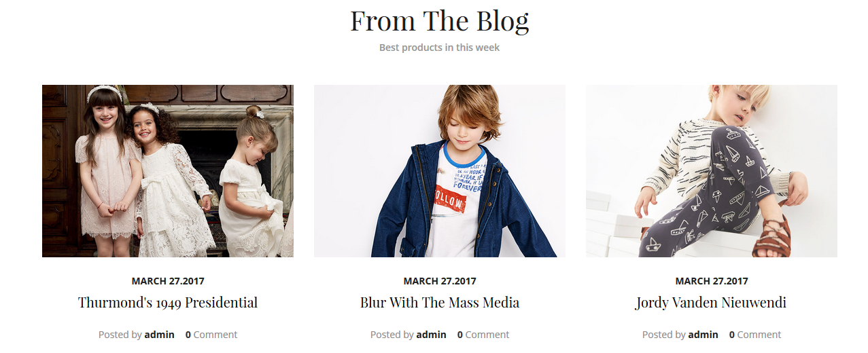Open 0 Comment link for Thurmond's post
Image resolution: width=868 pixels, height=353 pixels.
pos(211,335)
